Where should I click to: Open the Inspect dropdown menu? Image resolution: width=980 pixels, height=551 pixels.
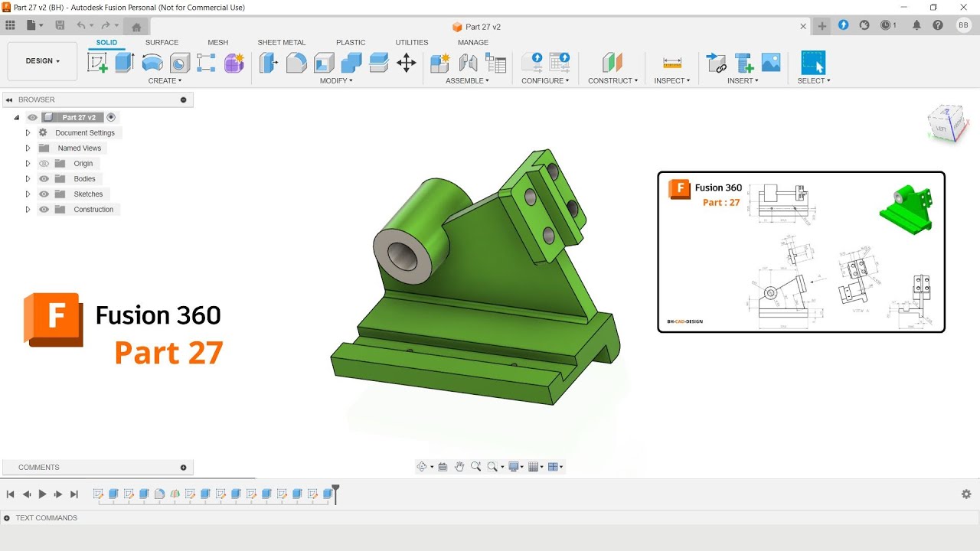672,80
